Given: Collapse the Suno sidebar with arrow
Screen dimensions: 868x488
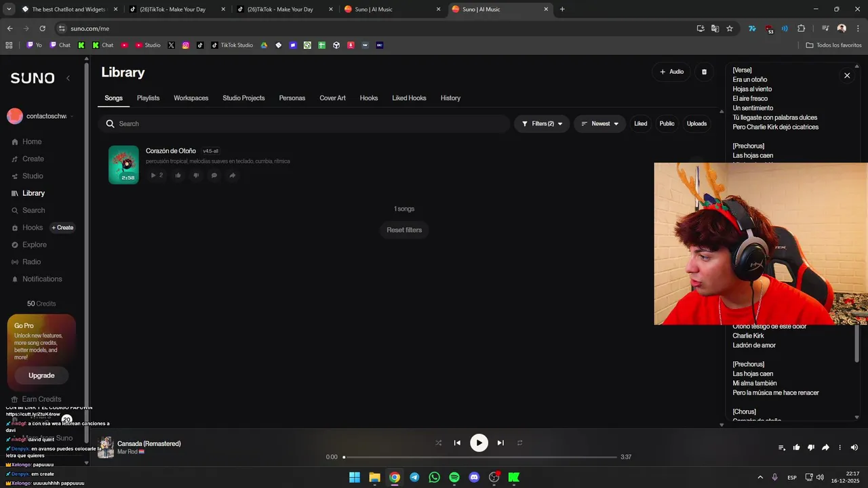Looking at the screenshot, I should pos(68,78).
